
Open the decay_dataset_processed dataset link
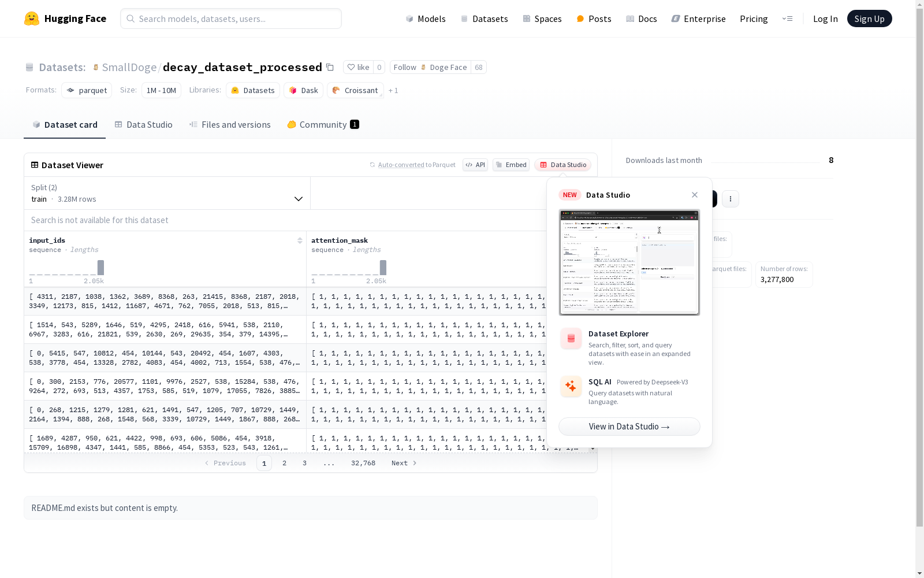(x=242, y=67)
